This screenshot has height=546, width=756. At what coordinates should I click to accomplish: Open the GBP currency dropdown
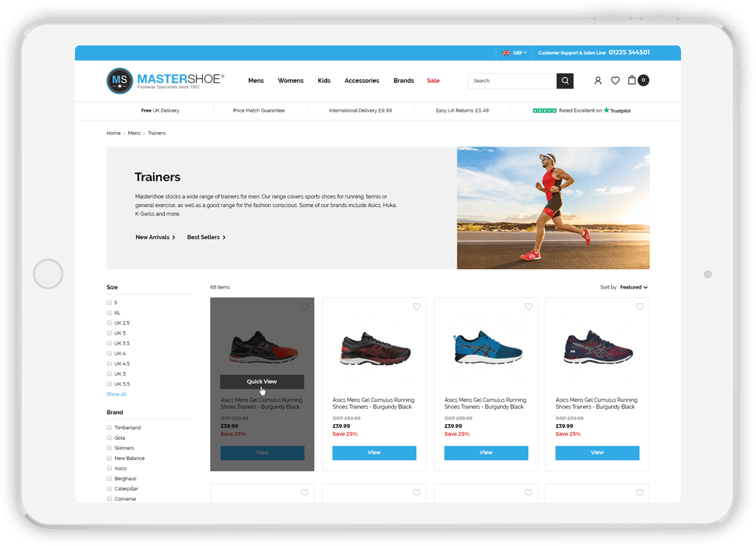click(x=519, y=53)
